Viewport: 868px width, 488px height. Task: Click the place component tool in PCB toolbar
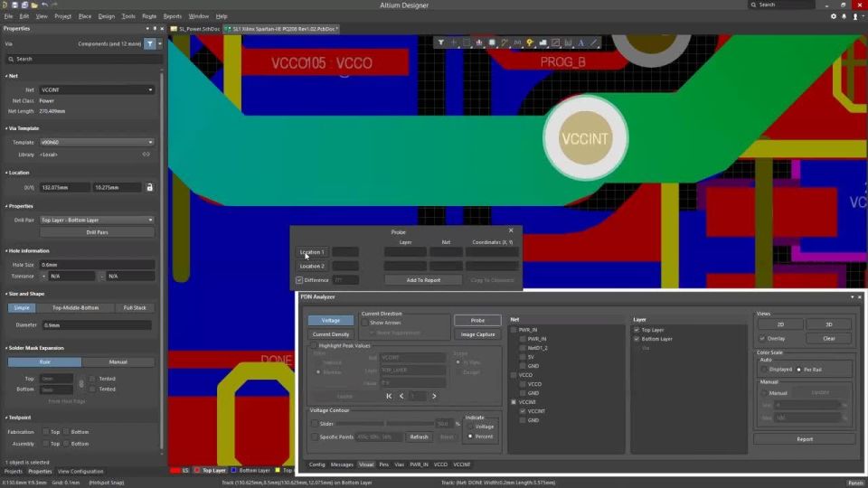pos(492,42)
